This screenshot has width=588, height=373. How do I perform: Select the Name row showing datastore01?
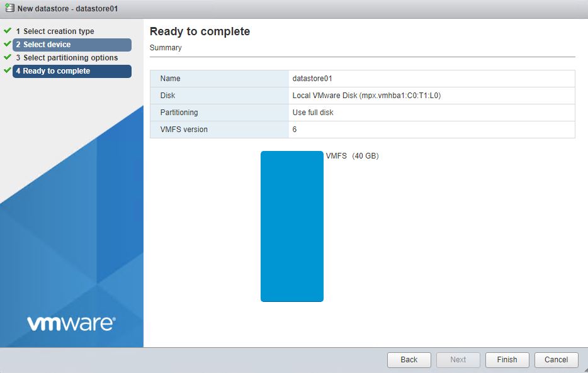[362, 78]
